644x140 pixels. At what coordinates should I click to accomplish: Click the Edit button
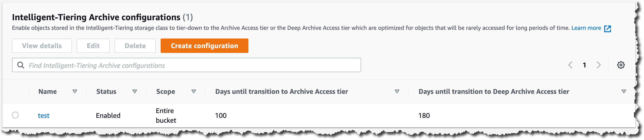pyautogui.click(x=93, y=46)
